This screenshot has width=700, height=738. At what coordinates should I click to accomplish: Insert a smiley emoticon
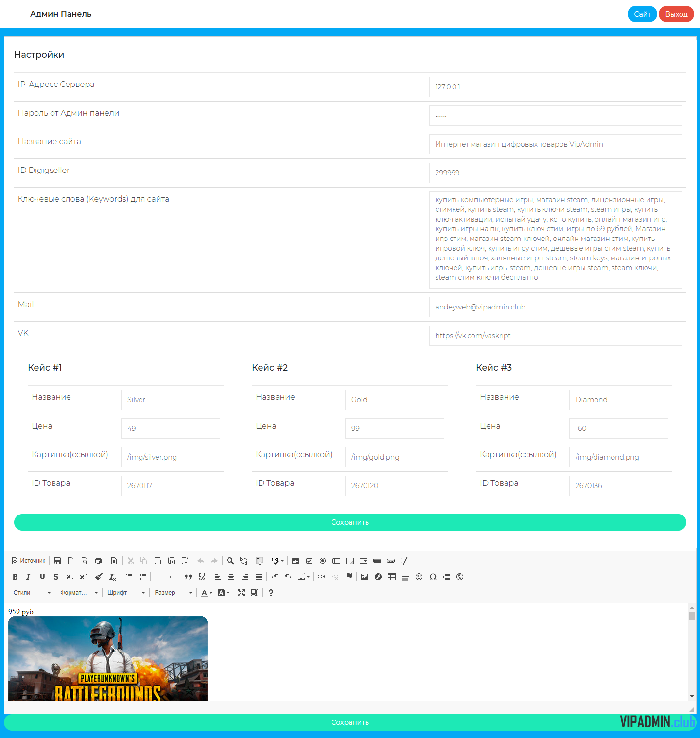[x=419, y=577]
